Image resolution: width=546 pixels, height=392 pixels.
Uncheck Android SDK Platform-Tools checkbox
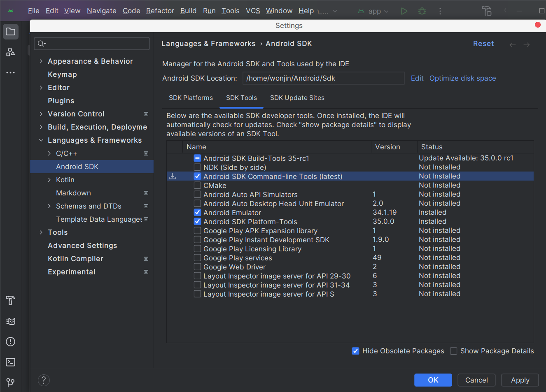[x=198, y=222]
